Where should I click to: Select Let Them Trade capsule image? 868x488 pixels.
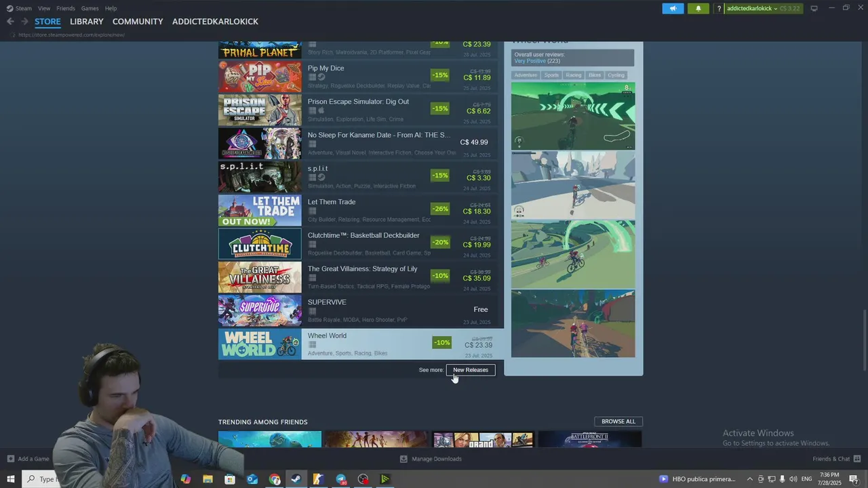point(260,211)
